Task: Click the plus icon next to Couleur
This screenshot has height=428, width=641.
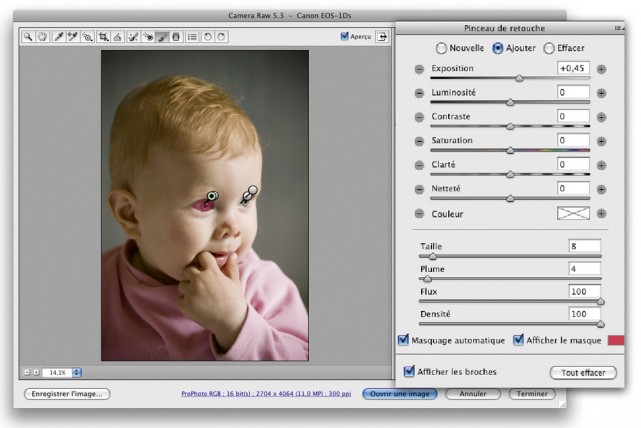Action: click(x=601, y=213)
